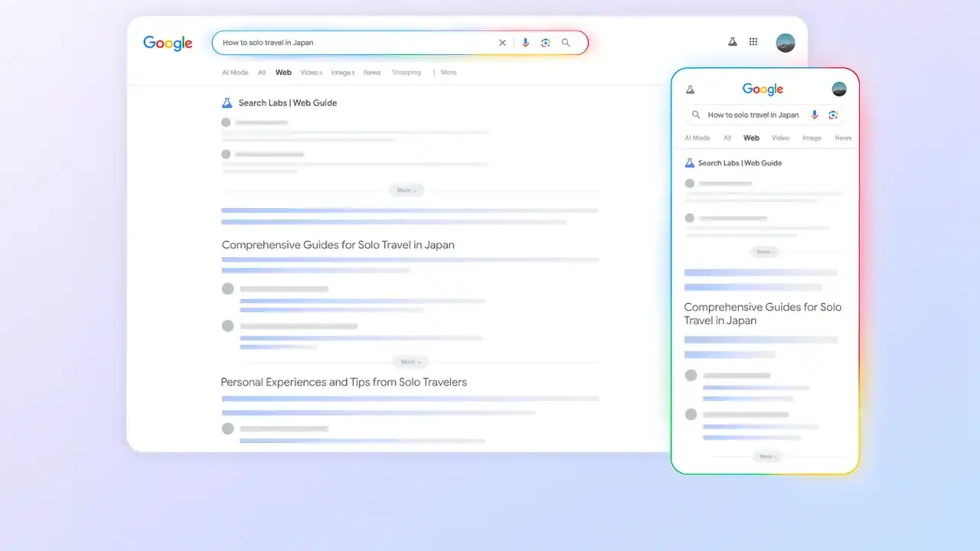Select the Web tab on mobile
The width and height of the screenshot is (980, 551).
[752, 138]
